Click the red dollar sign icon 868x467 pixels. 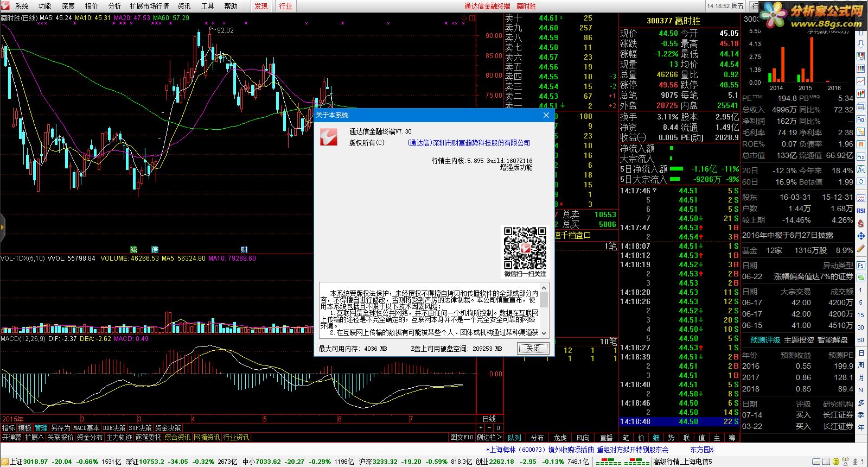point(861,223)
